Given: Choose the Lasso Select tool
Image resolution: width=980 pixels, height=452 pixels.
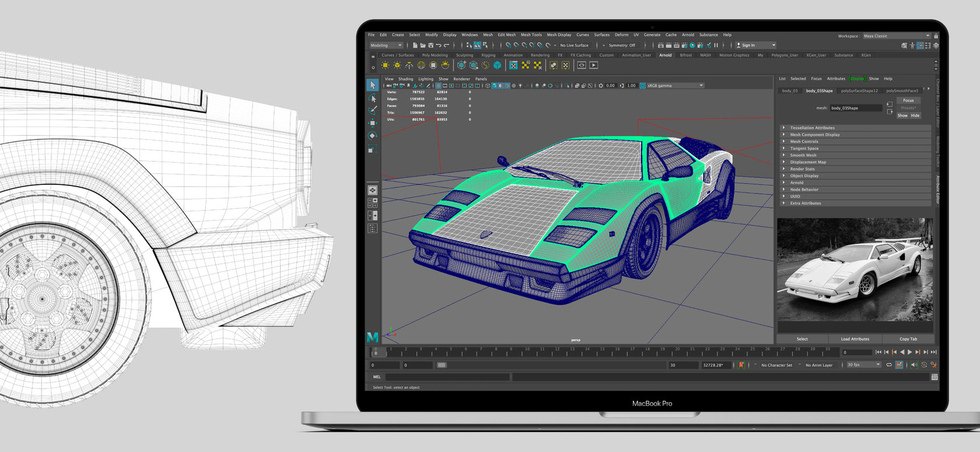Looking at the screenshot, I should 372,98.
